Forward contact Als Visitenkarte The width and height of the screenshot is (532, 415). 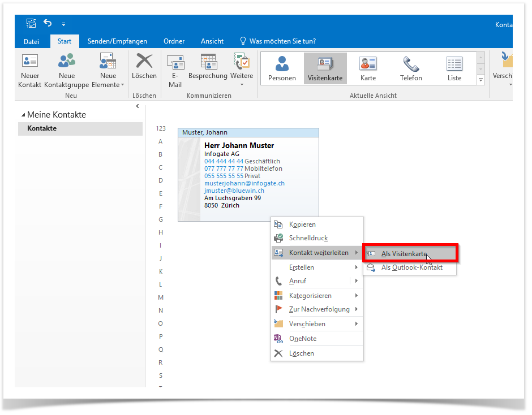click(x=410, y=254)
